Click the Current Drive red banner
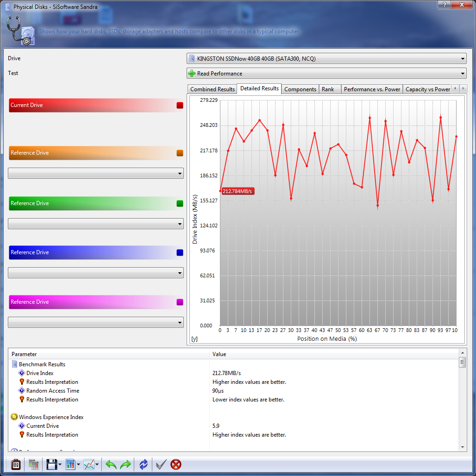Image resolution: width=476 pixels, height=476 pixels. pos(96,105)
